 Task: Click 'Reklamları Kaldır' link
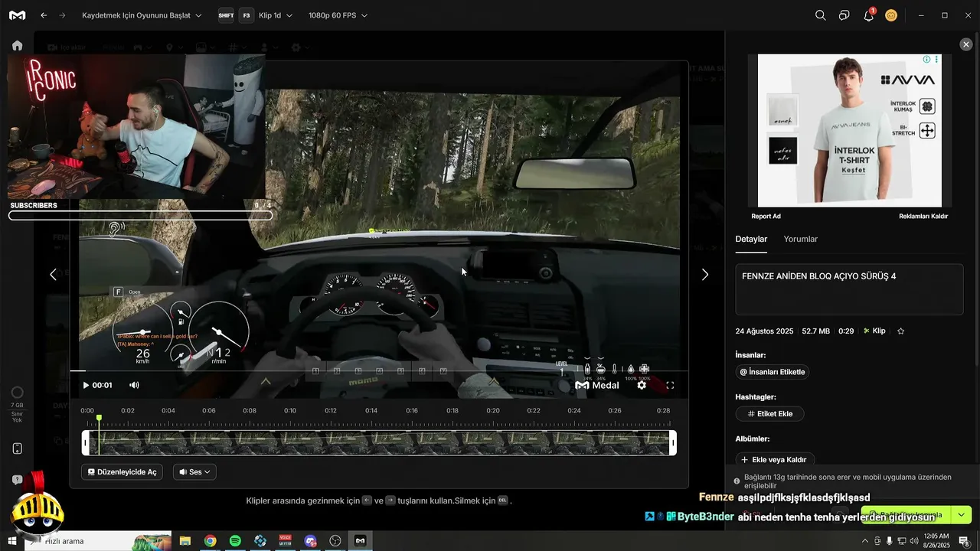click(x=923, y=217)
